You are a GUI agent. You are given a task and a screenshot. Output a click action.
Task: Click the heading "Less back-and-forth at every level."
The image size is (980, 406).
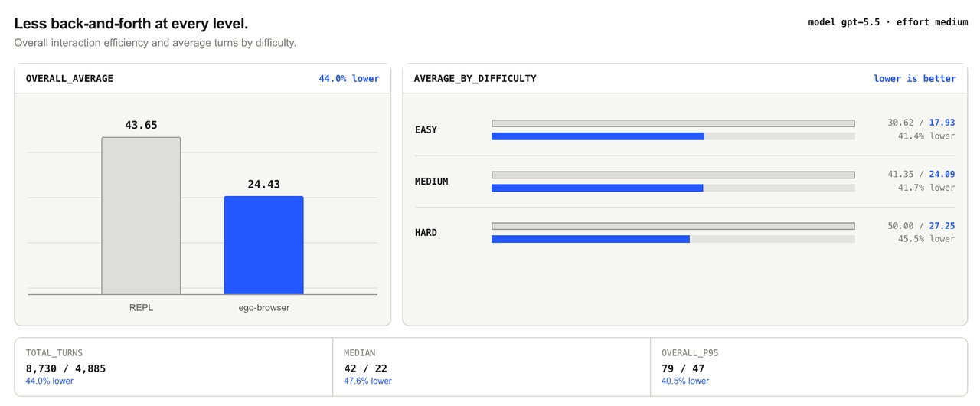tap(131, 24)
